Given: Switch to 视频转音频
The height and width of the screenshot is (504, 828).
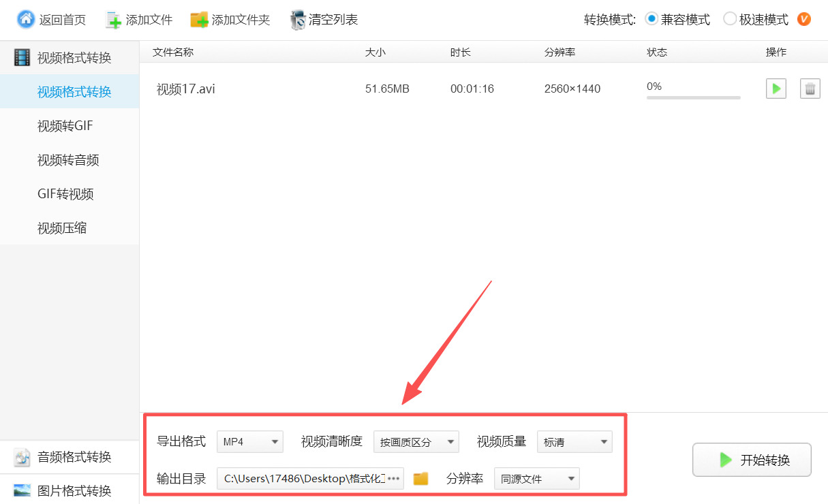Looking at the screenshot, I should (x=70, y=159).
